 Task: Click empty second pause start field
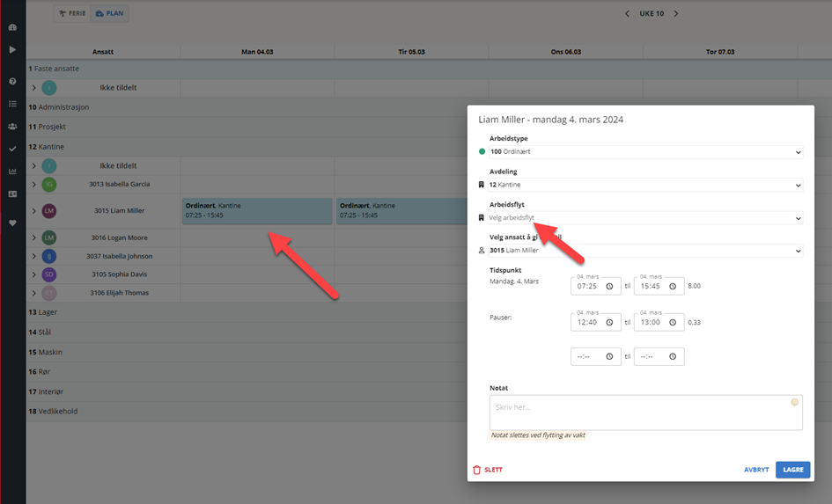(x=595, y=356)
